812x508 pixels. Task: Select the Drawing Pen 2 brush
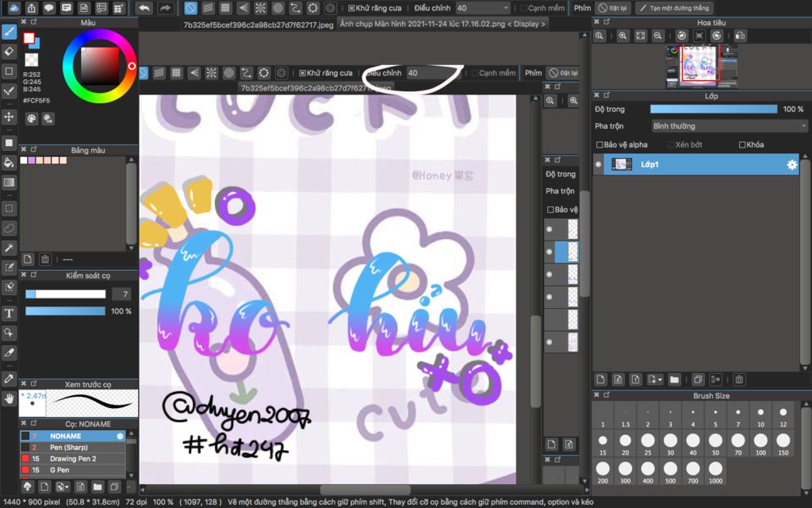click(x=72, y=459)
